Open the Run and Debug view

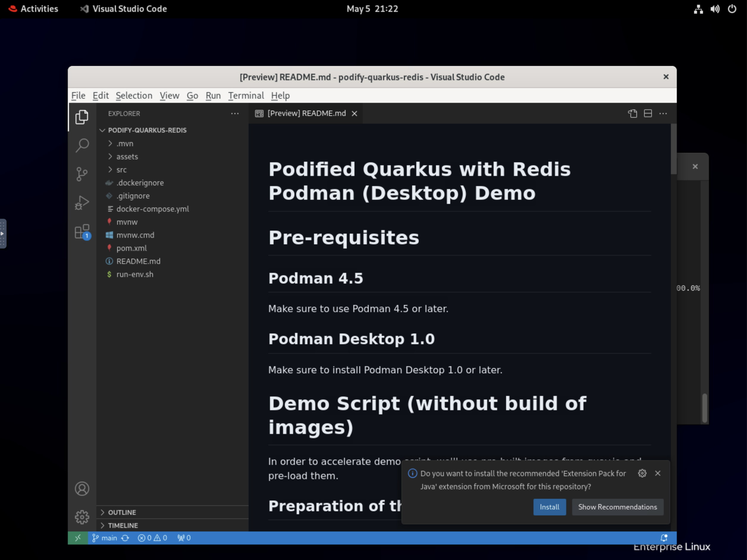(x=82, y=202)
